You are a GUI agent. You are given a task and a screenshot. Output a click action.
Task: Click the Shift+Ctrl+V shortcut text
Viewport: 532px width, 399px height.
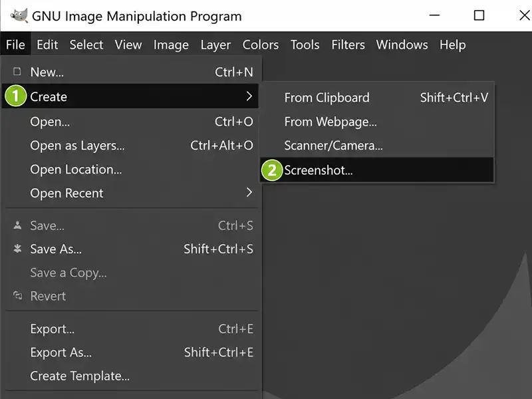click(x=454, y=98)
